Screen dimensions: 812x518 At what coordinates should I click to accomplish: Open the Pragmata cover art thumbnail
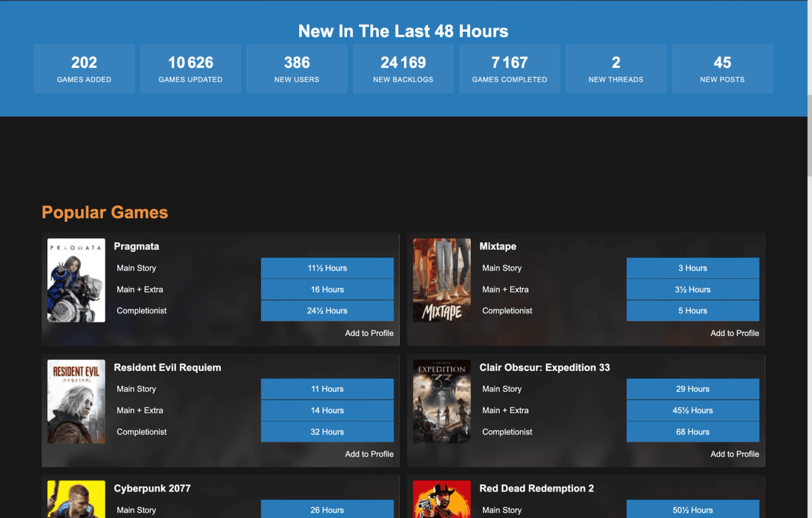tap(76, 280)
